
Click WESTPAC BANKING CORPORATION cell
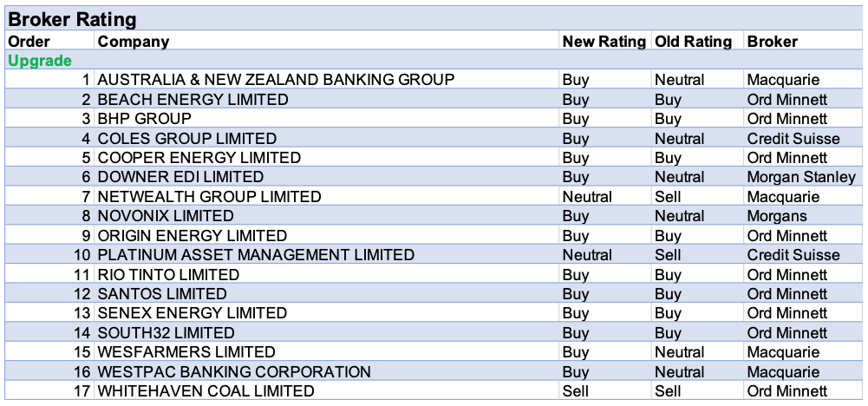(234, 372)
